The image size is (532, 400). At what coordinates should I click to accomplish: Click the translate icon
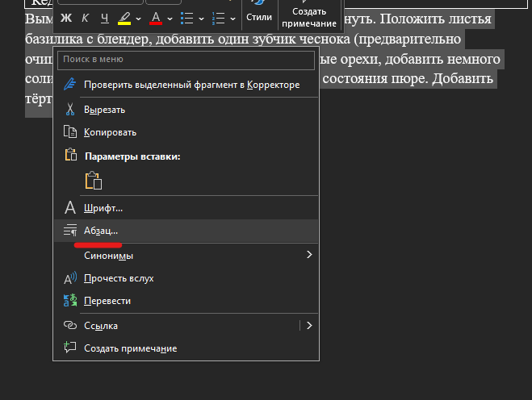(70, 300)
